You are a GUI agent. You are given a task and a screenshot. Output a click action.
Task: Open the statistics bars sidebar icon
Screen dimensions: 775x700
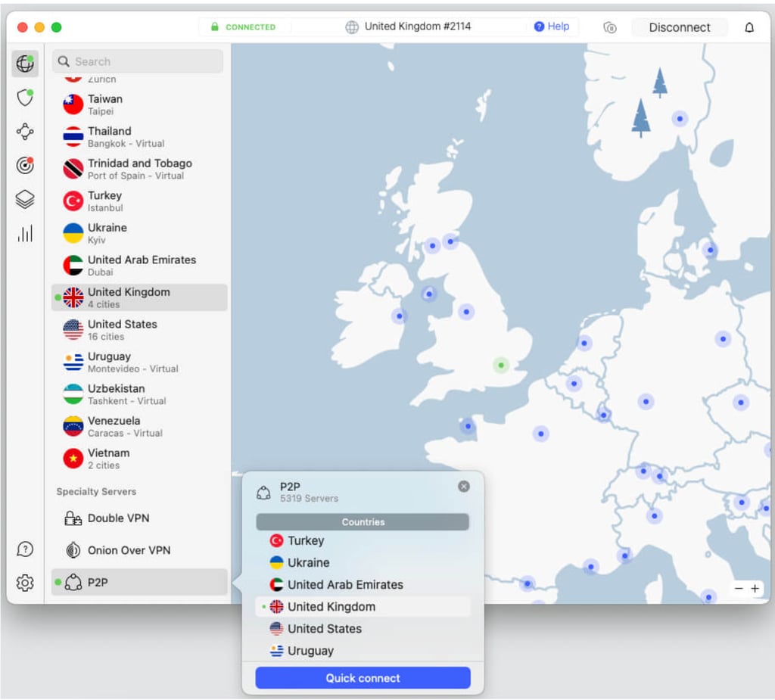(x=25, y=233)
